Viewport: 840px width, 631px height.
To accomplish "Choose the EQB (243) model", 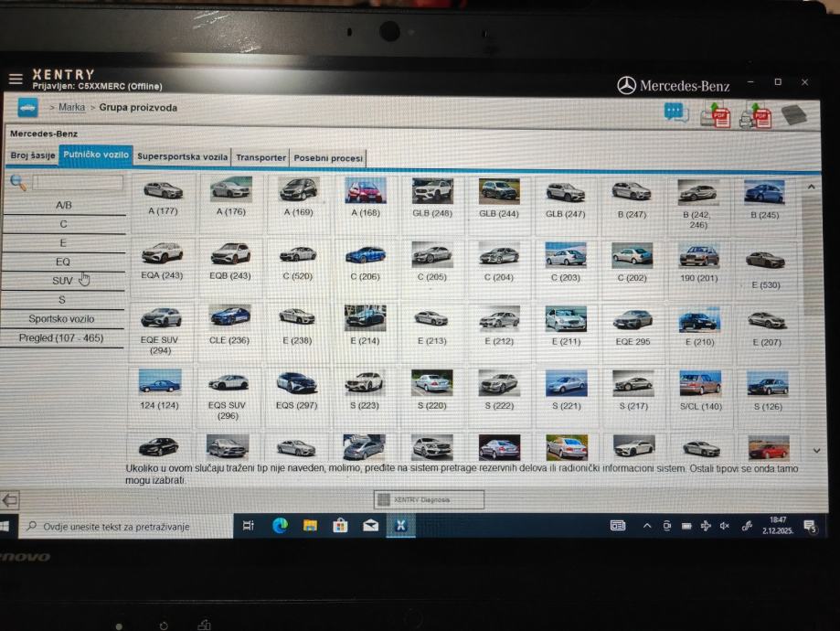I will coord(229,262).
